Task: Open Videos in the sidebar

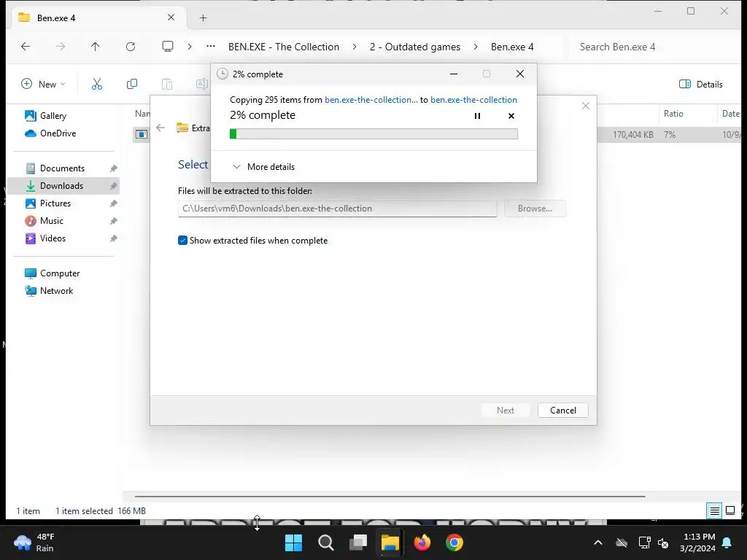Action: point(53,238)
